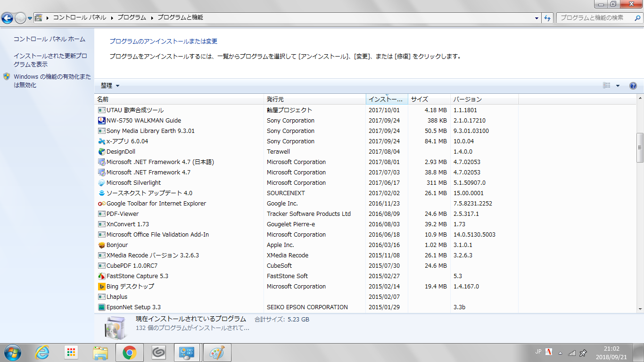Image resolution: width=644 pixels, height=362 pixels.
Task: Open the Help question mark button
Action: [x=633, y=86]
